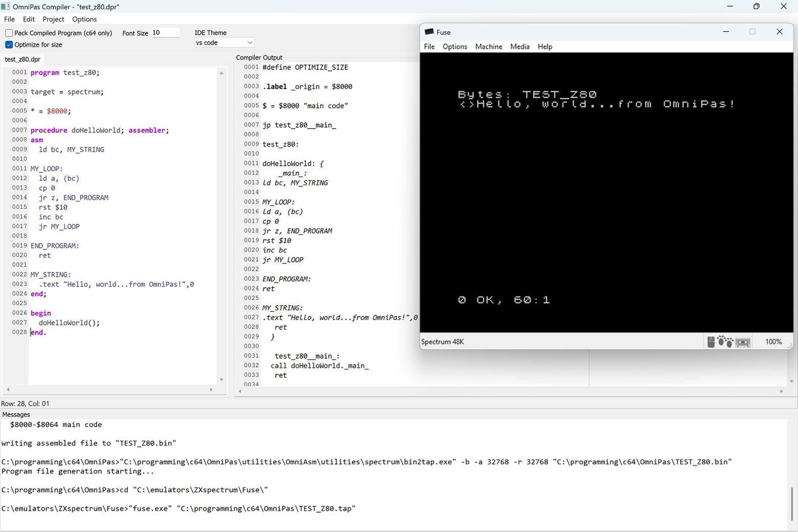Open the Media menu in Fuse
Viewport: 798px width, 532px height.
click(520, 47)
